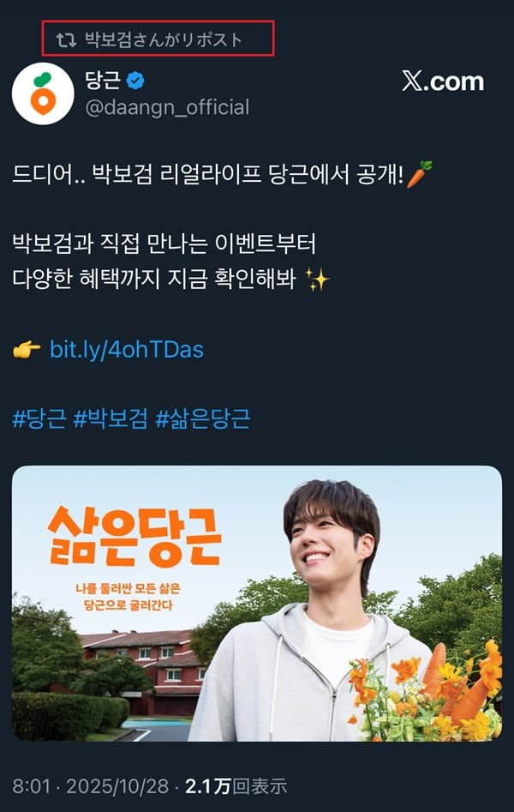Click the 당근 account display name
Viewport: 514px width, 812px height.
(x=103, y=80)
